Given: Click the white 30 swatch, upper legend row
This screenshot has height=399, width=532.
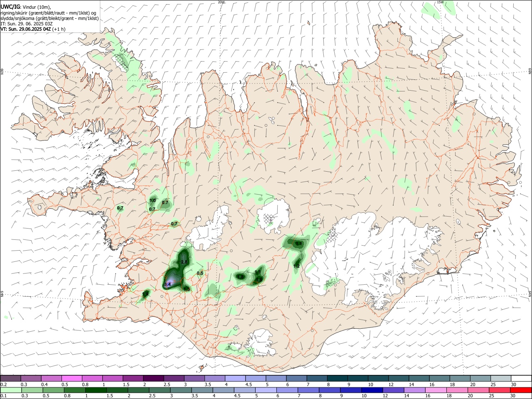Looking at the screenshot, I should [520, 379].
